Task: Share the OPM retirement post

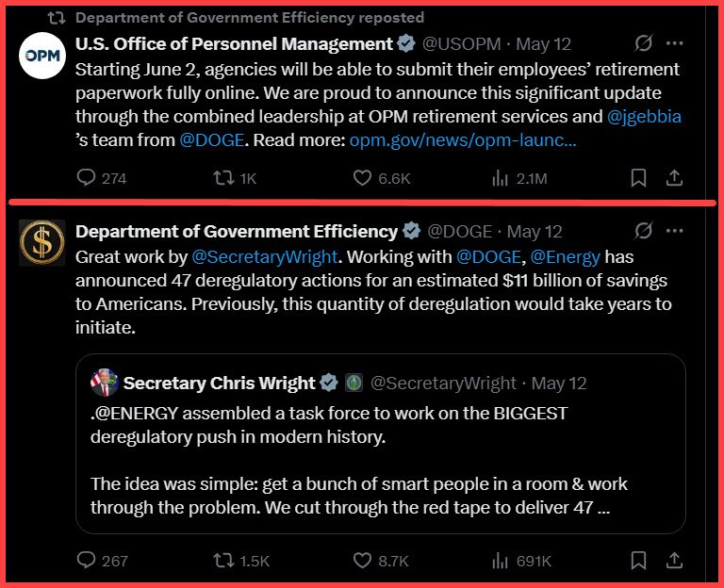Action: 674,177
